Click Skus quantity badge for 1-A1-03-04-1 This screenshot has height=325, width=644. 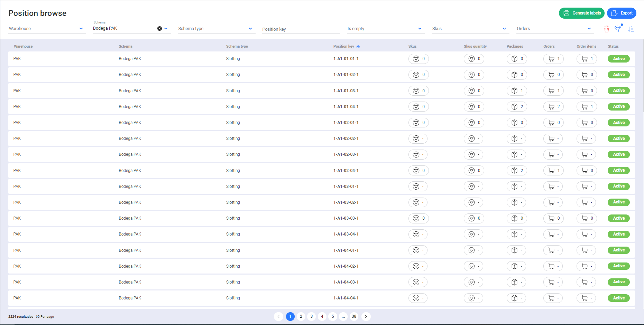[x=473, y=234]
